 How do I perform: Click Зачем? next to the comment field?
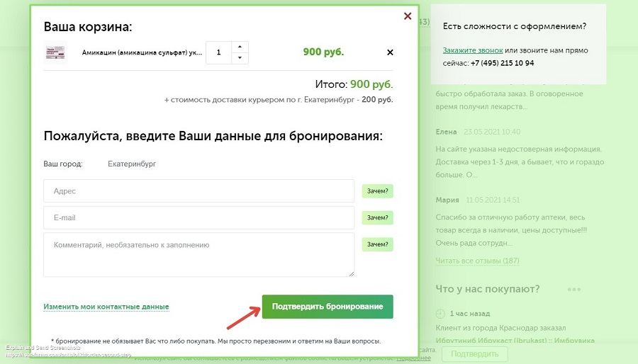377,244
